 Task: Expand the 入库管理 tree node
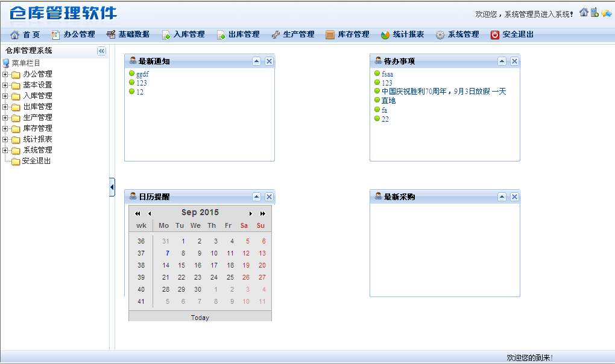pyautogui.click(x=5, y=96)
